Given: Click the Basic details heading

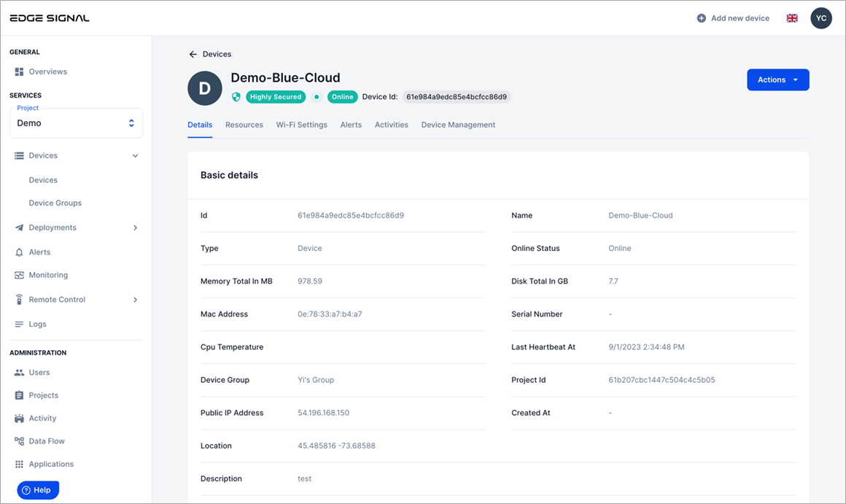Looking at the screenshot, I should (229, 175).
